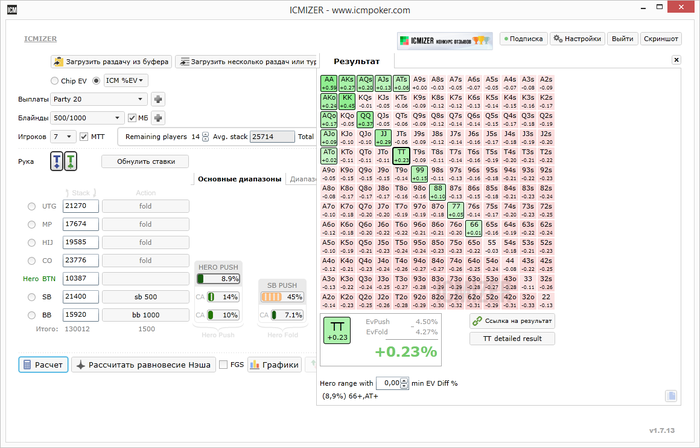Select the AKs cell in hand matrix

coord(347,83)
